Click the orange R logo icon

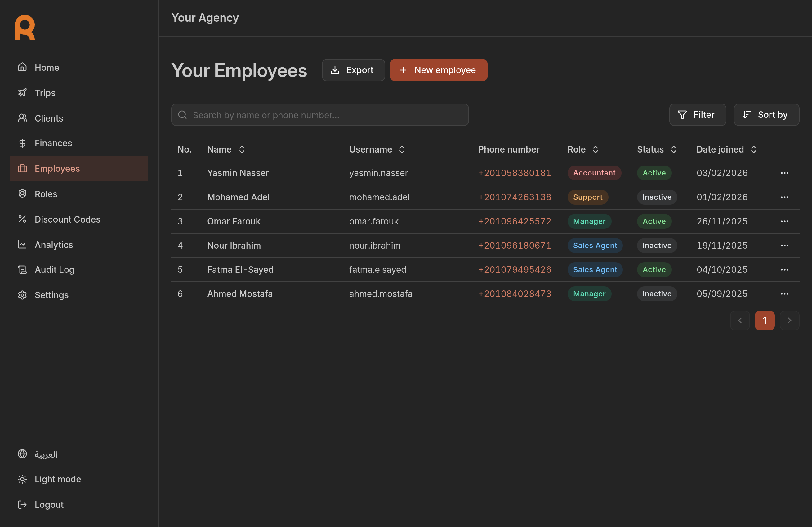[25, 27]
